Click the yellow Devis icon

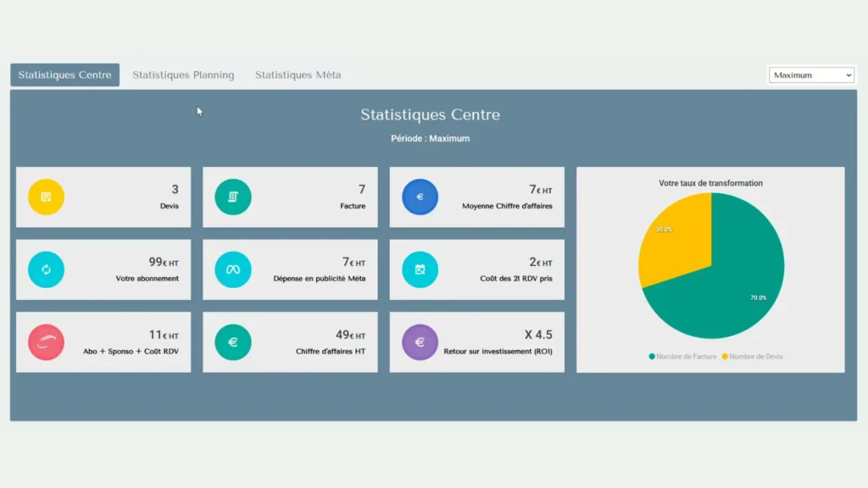click(46, 197)
